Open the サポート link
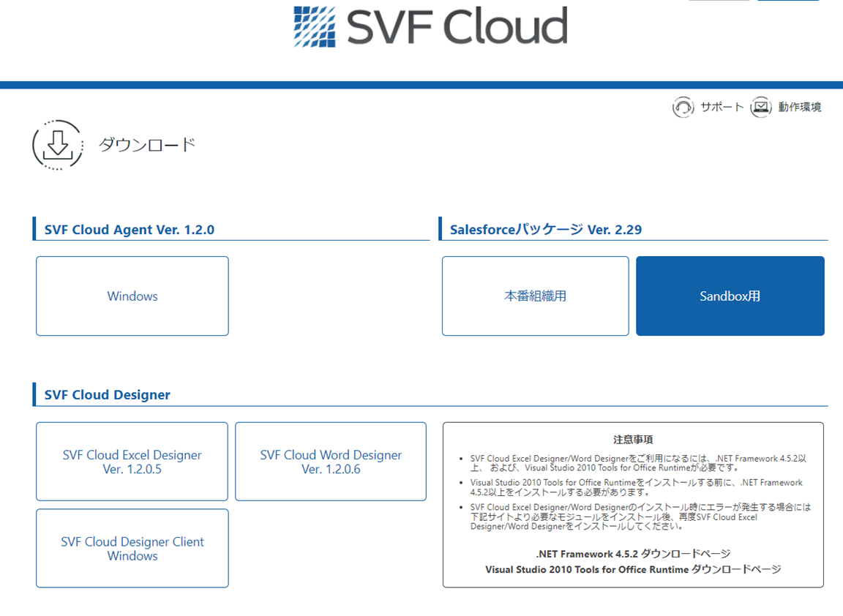This screenshot has width=843, height=616. coord(722,107)
